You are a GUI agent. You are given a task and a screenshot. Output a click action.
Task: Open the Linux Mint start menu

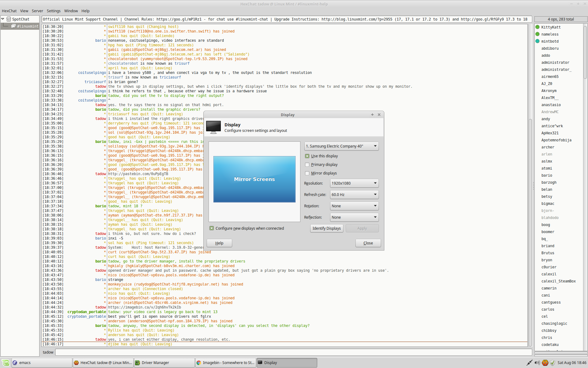[x=6, y=362]
